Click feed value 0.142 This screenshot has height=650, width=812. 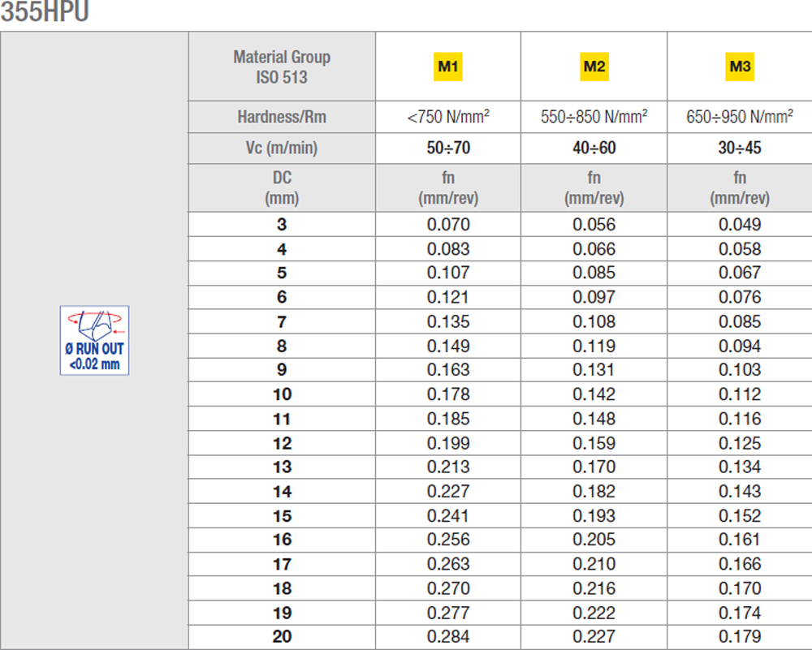[x=594, y=394]
